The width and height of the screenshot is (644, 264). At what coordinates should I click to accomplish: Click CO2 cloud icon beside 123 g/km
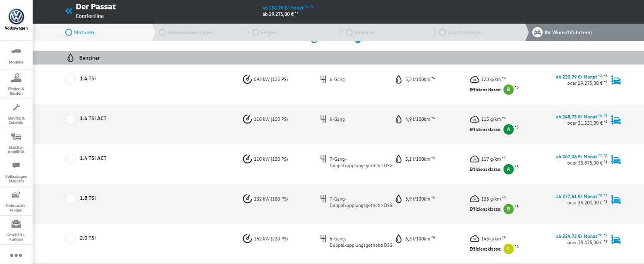474,79
